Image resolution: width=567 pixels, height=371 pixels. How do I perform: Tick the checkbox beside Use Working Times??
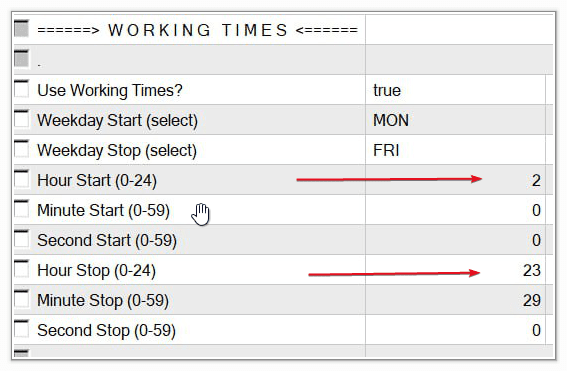[x=21, y=89]
